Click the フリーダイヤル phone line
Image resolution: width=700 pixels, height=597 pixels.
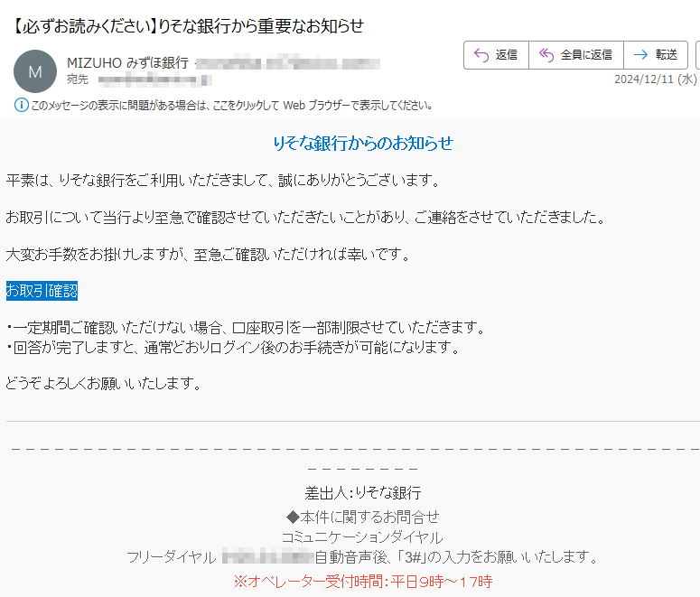pyautogui.click(x=362, y=557)
